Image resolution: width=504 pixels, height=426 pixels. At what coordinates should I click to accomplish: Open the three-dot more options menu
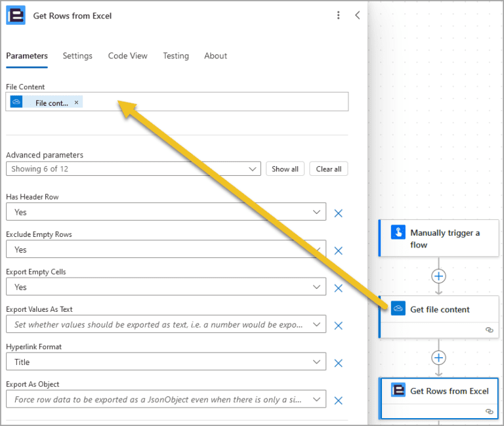tap(338, 15)
